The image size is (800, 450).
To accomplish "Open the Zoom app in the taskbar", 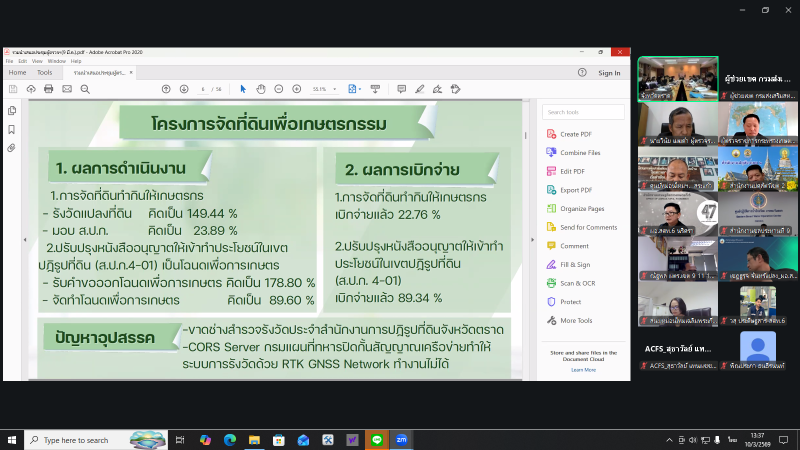I will [x=402, y=439].
